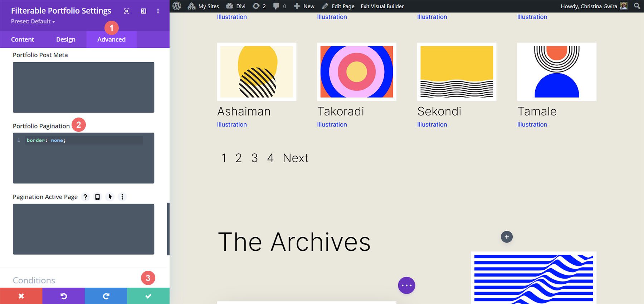This screenshot has height=304, width=644.
Task: Switch to the Design tab
Action: click(66, 39)
